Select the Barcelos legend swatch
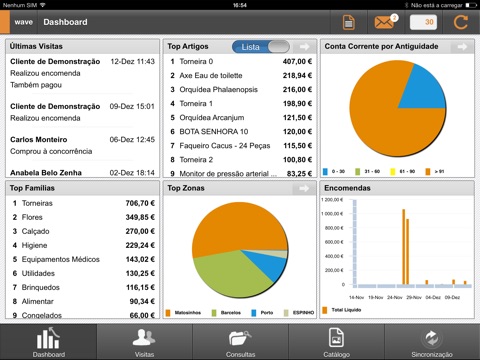 pyautogui.click(x=214, y=313)
